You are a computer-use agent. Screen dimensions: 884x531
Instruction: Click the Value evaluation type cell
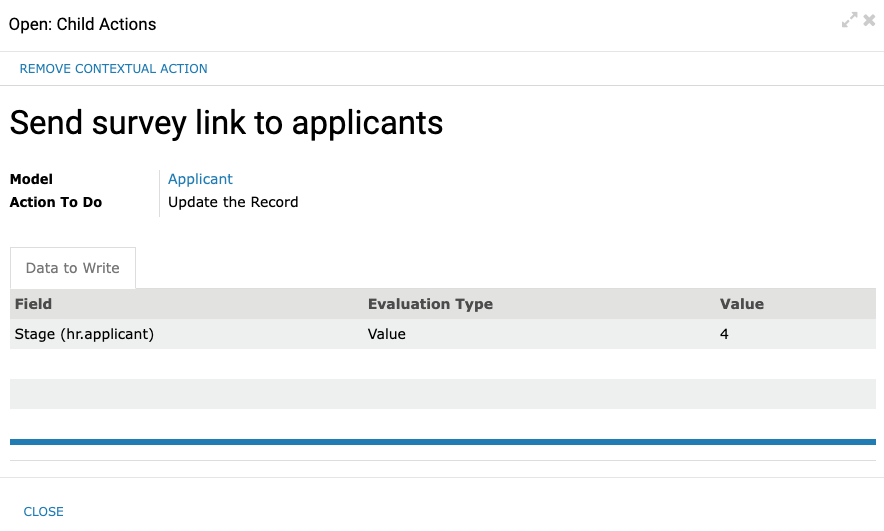387,334
